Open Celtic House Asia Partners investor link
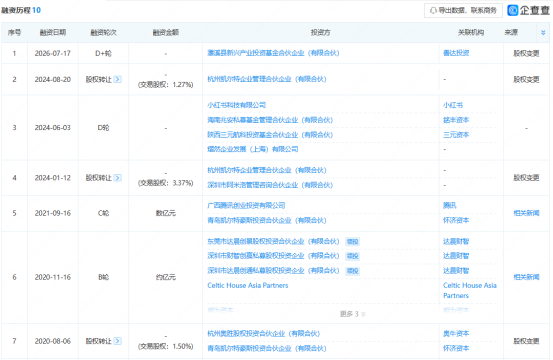The width and height of the screenshot is (553, 360). [248, 285]
